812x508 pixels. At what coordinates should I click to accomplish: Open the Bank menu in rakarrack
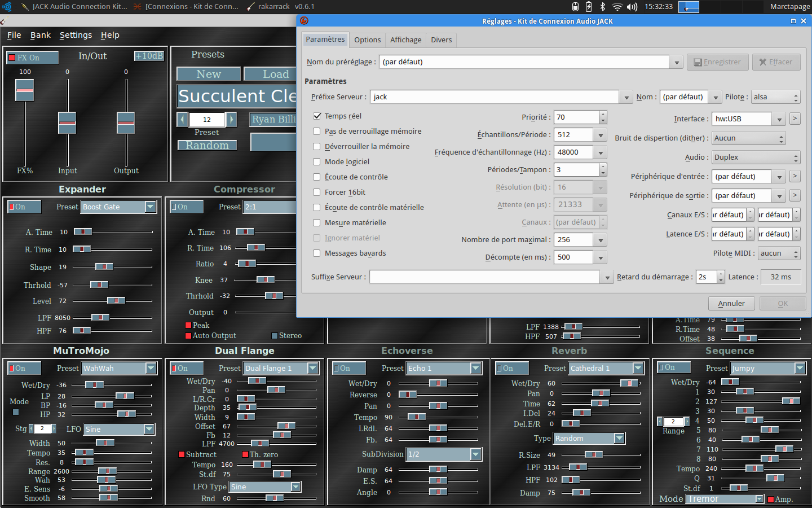click(x=40, y=35)
